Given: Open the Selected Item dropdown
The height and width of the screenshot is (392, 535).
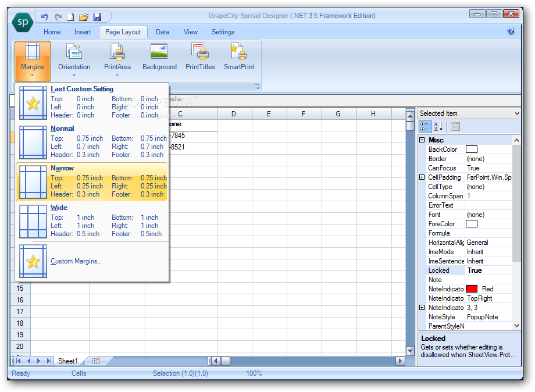Looking at the screenshot, I should [517, 113].
